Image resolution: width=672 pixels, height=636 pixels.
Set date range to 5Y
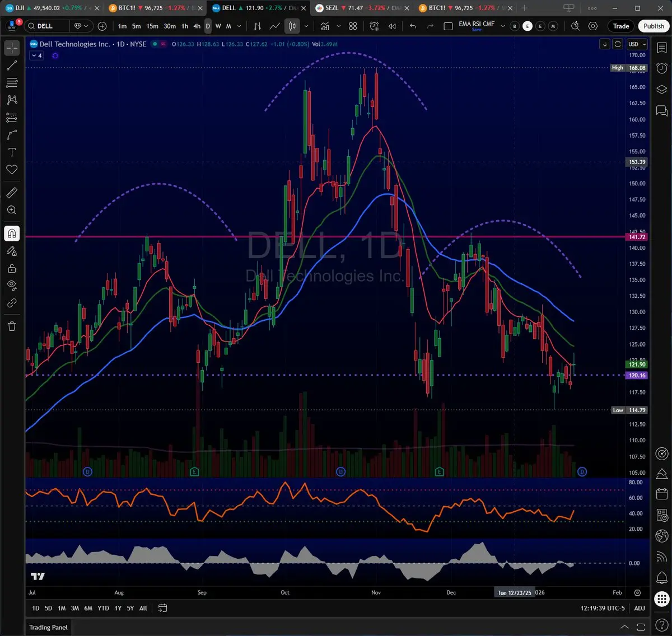point(130,608)
